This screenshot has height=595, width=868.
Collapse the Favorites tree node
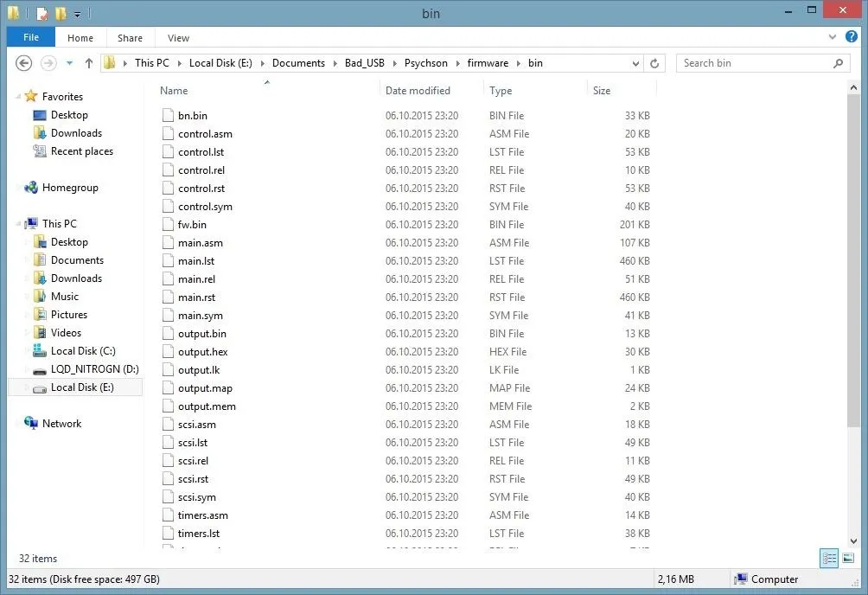tap(18, 96)
